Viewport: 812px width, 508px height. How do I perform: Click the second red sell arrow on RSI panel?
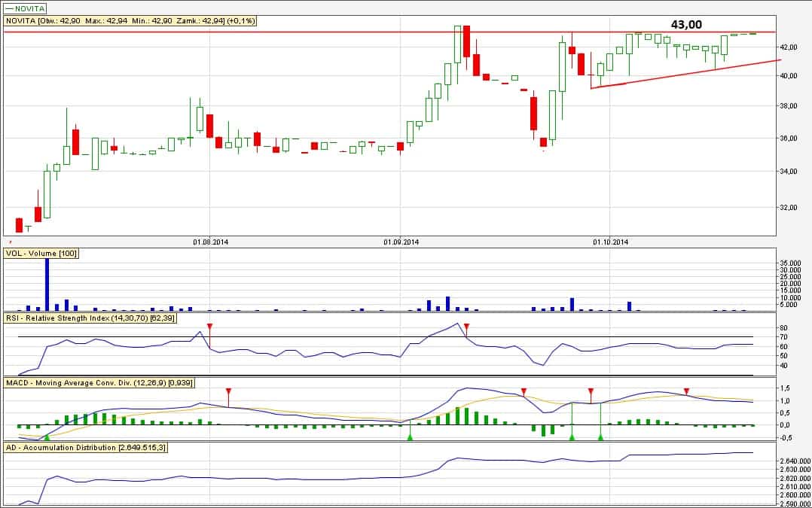[x=467, y=327]
